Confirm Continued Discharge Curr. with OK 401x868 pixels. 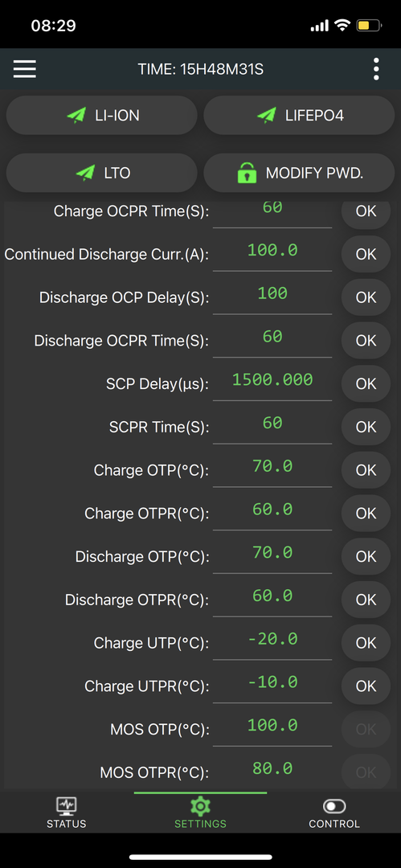click(366, 254)
